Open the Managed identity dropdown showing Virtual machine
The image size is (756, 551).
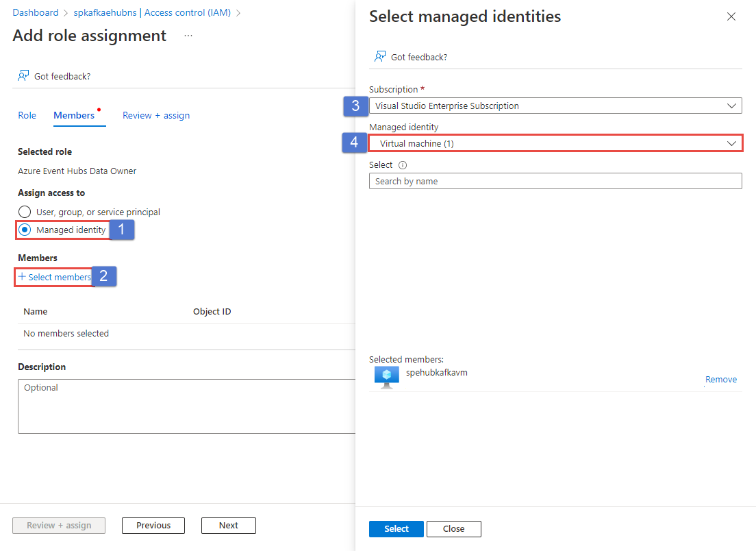(555, 143)
